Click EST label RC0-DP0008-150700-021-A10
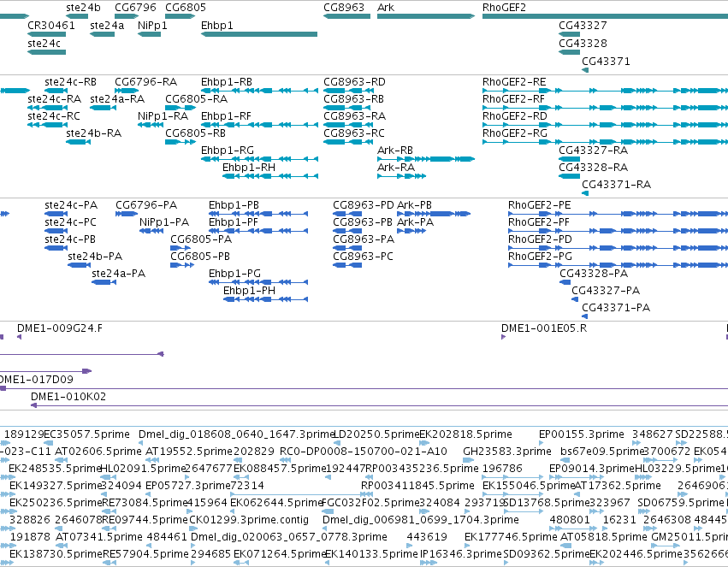This screenshot has height=567, width=728. click(x=363, y=452)
